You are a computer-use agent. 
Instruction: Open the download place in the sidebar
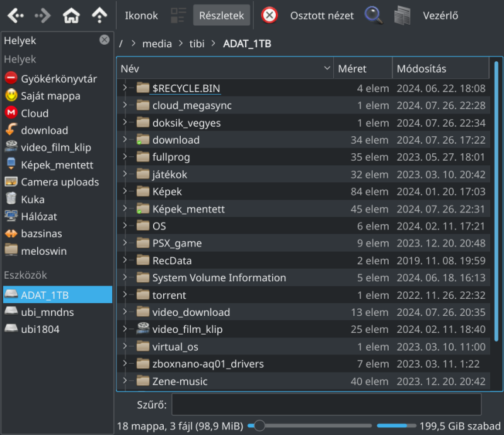click(58, 130)
